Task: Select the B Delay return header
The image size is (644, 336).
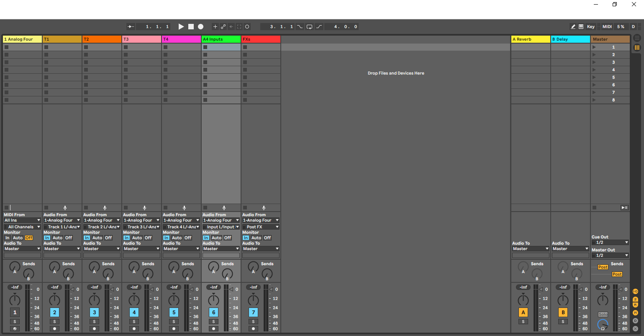Action: click(570, 39)
